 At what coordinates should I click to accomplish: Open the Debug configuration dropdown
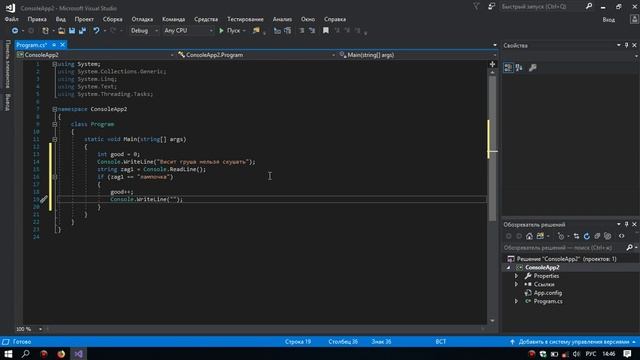pyautogui.click(x=144, y=31)
